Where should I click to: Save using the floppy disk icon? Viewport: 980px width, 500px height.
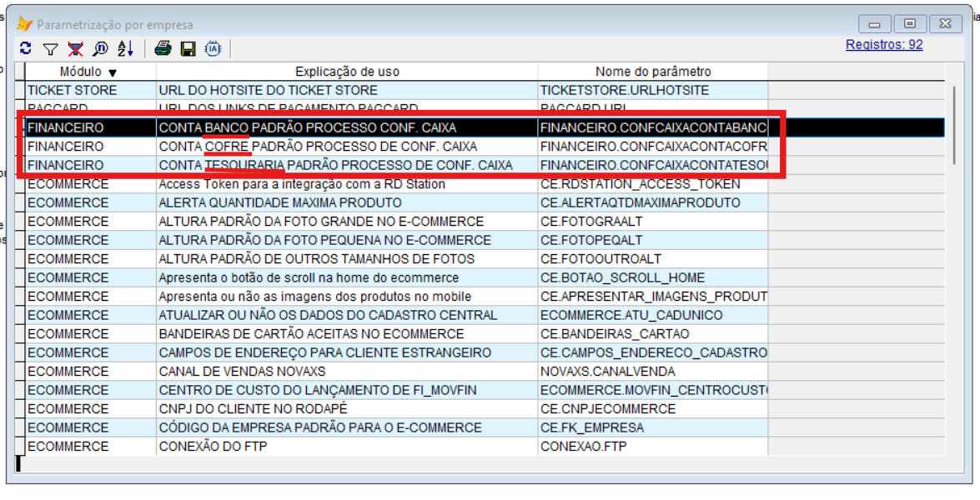(188, 49)
